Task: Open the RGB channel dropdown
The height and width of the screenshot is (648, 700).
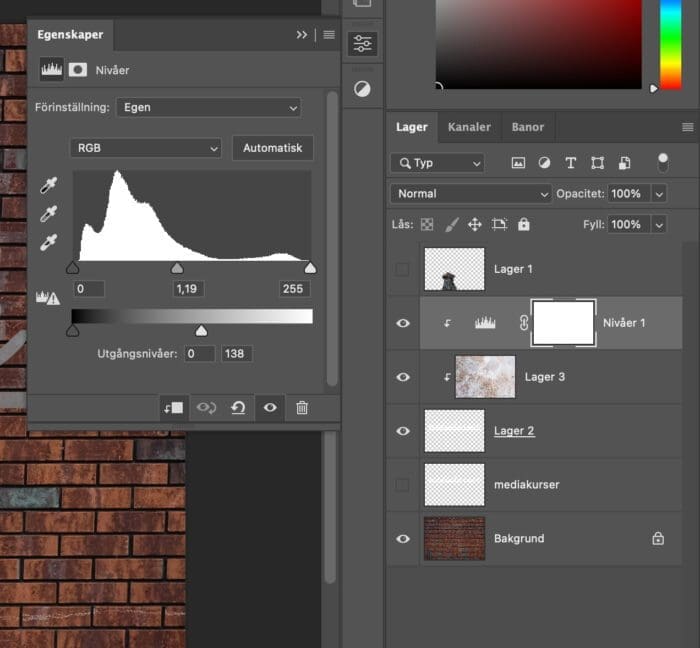Action: pos(146,148)
